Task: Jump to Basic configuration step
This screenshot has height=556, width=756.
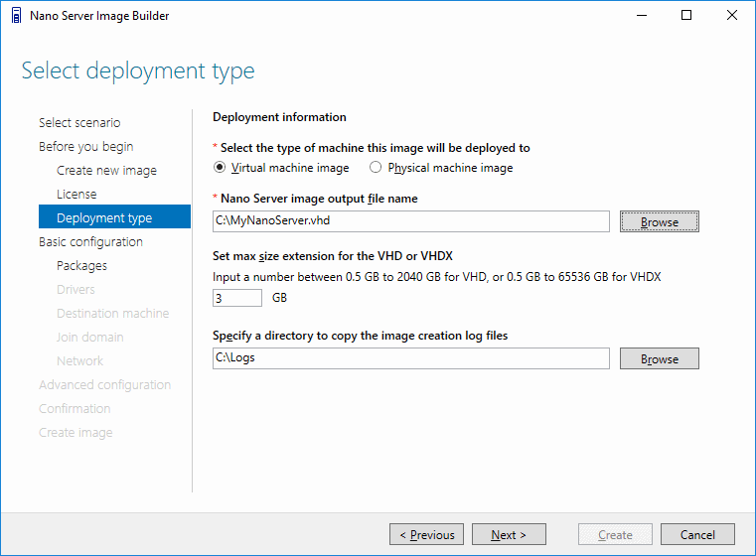Action: [90, 242]
